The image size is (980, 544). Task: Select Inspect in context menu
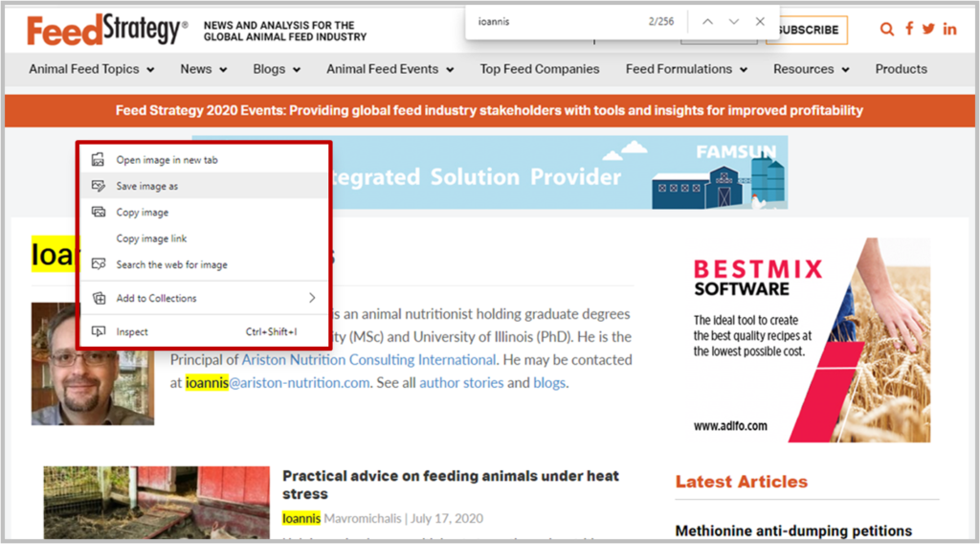tap(205, 331)
